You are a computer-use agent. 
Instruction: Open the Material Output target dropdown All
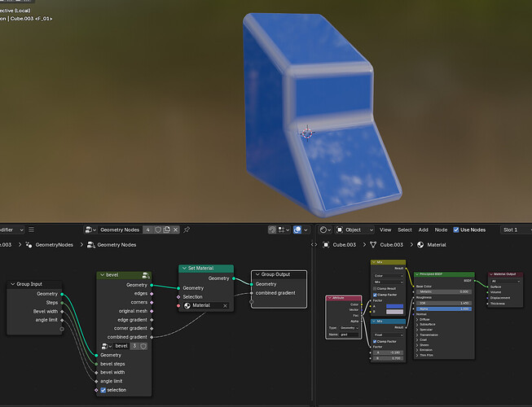pyautogui.click(x=505, y=282)
